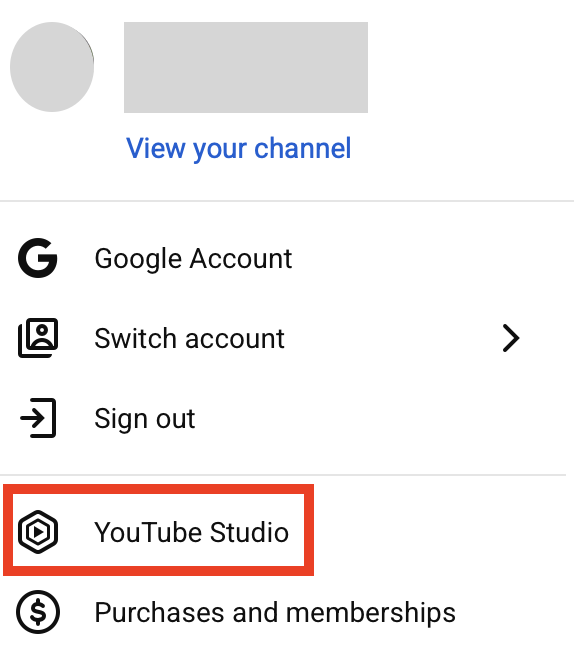574x664 pixels.
Task: Click the Google G logo icon
Action: point(38,258)
